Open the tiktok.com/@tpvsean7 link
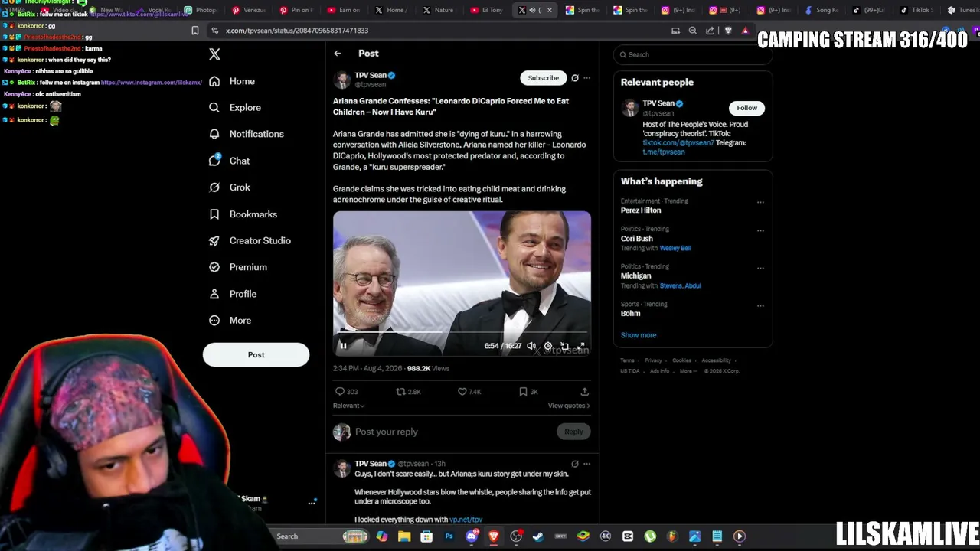Screen dimensions: 980x551 678,143
